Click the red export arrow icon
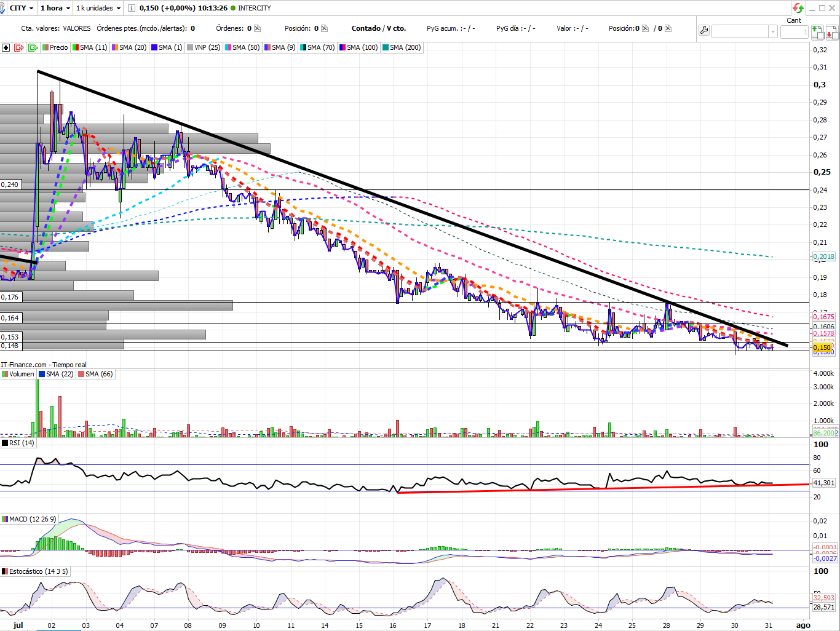Viewport: 840px width, 631px height. (x=18, y=47)
